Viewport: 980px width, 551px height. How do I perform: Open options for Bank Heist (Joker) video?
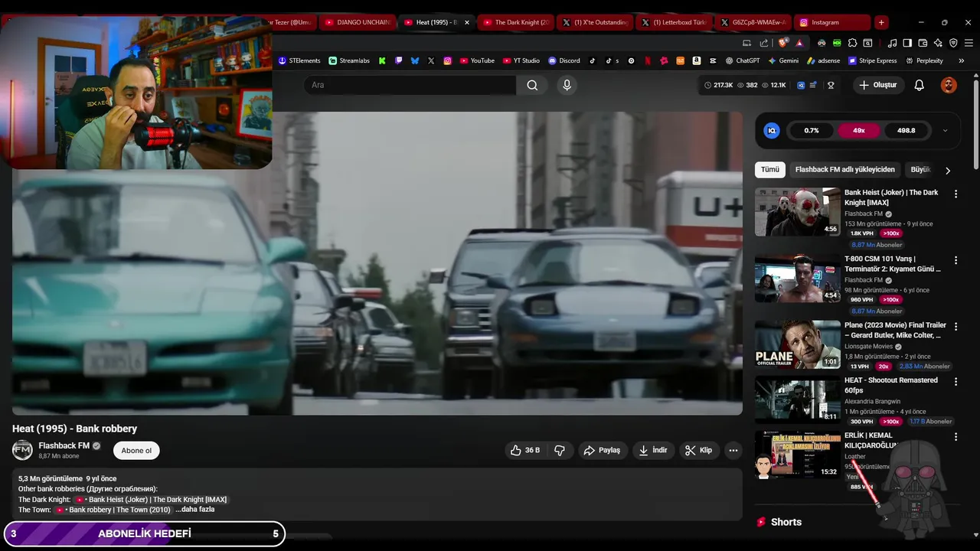coord(955,194)
